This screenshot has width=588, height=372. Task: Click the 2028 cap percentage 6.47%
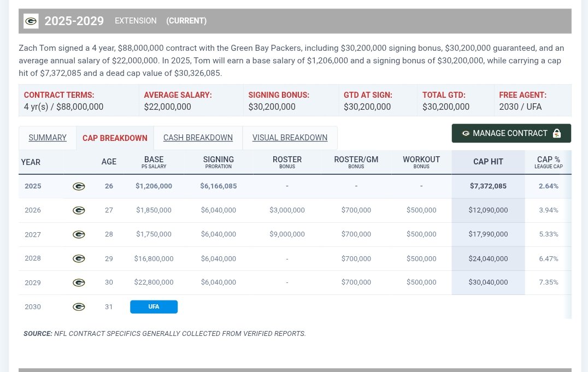coord(549,258)
